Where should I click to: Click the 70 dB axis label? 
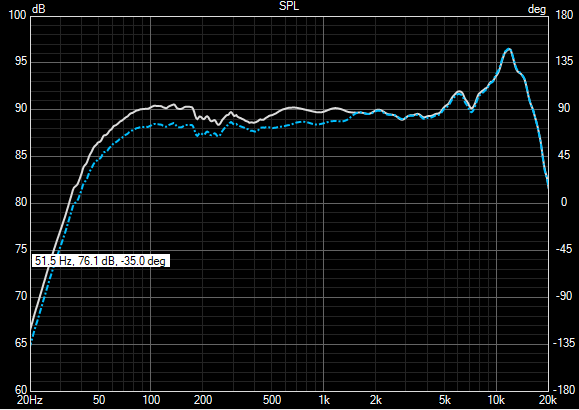[x=21, y=296]
